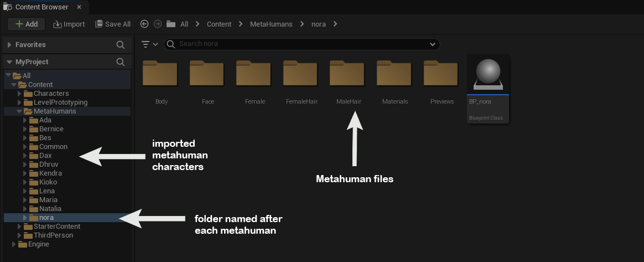The height and width of the screenshot is (262, 644).
Task: Select the nora breadcrumb
Action: point(318,24)
